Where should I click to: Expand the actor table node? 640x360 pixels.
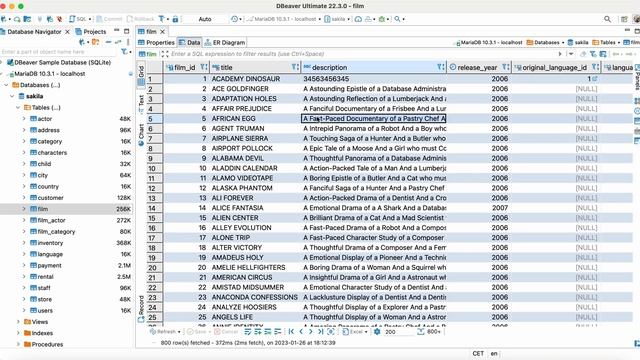click(x=24, y=119)
